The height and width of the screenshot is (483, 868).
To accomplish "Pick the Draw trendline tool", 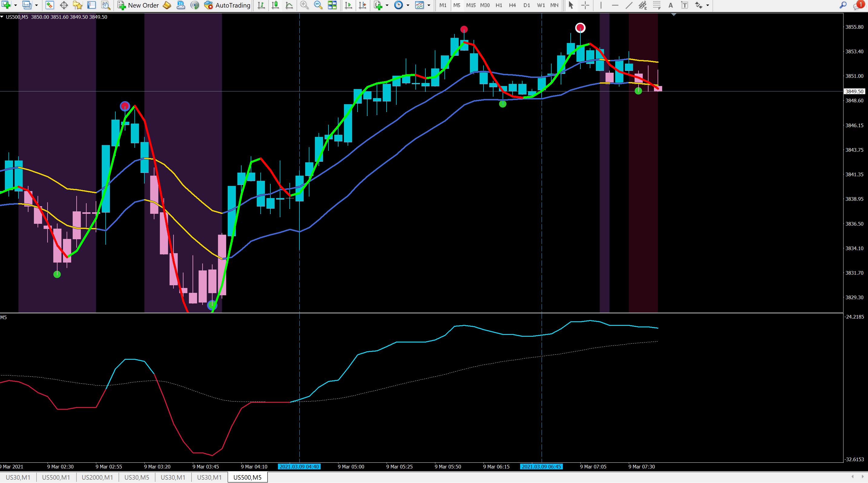I will tap(629, 5).
